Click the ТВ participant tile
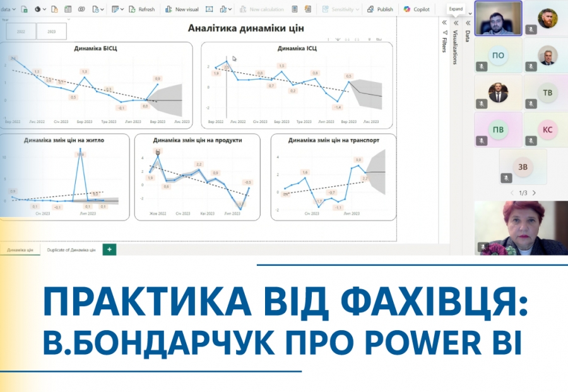 pyautogui.click(x=547, y=93)
